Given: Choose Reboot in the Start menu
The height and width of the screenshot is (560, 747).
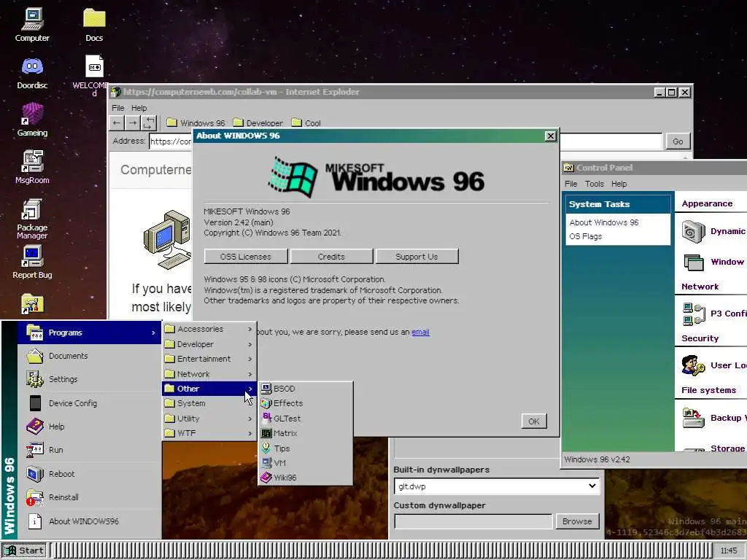Looking at the screenshot, I should [x=90, y=474].
